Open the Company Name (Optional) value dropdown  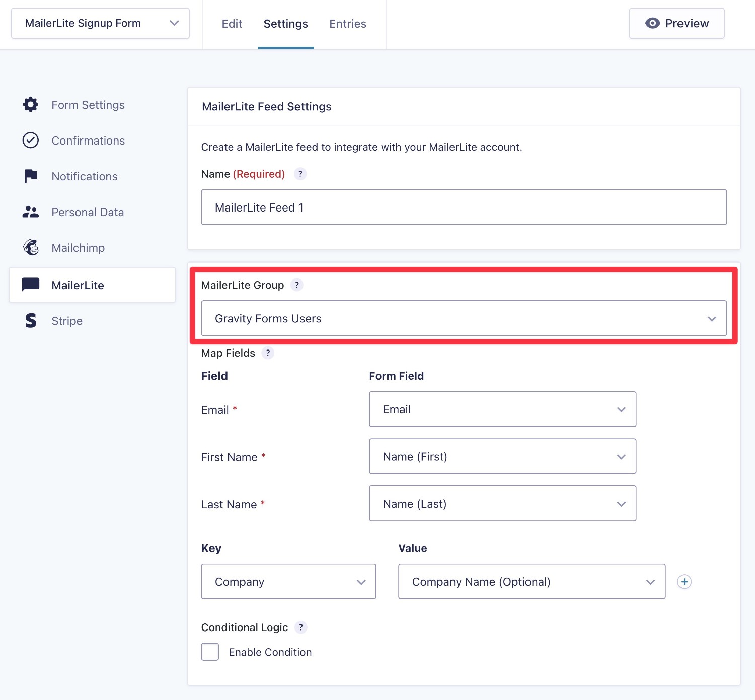click(x=532, y=582)
